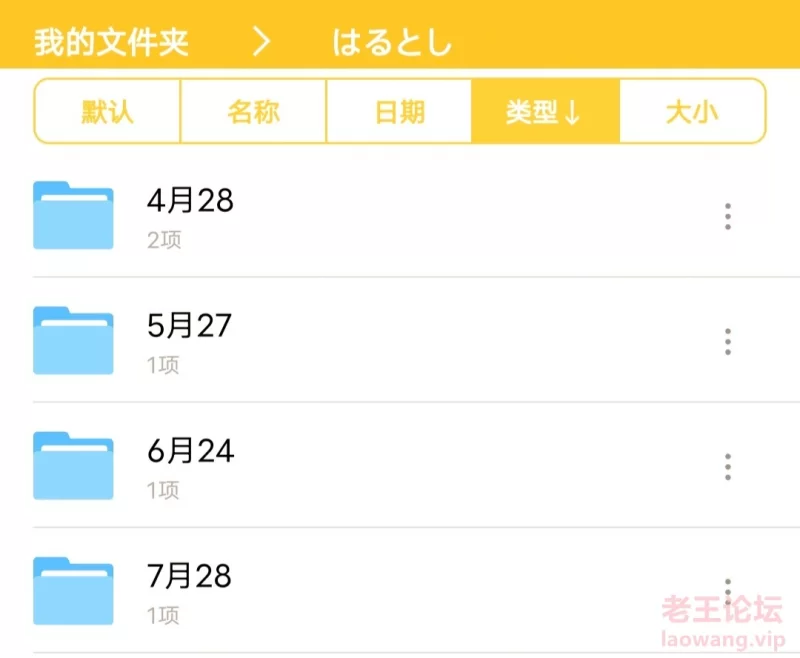Open folder named 5月27
The image size is (800, 658).
pos(190,326)
